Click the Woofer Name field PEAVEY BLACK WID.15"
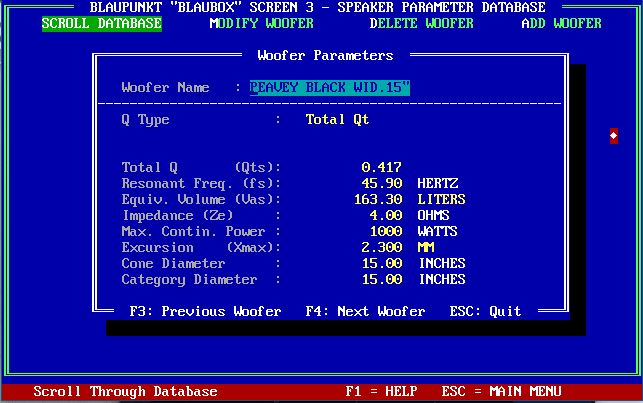 tap(330, 87)
